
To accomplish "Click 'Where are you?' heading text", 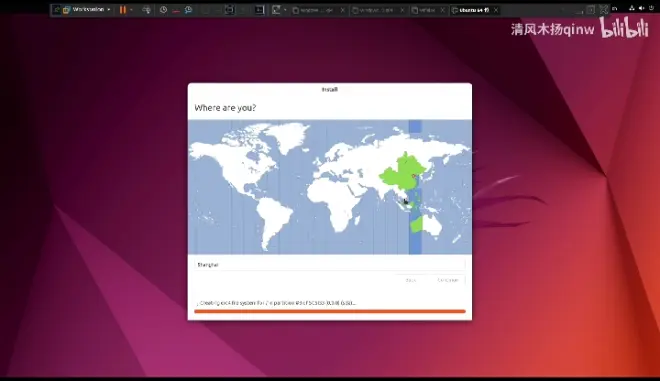I will coord(225,108).
